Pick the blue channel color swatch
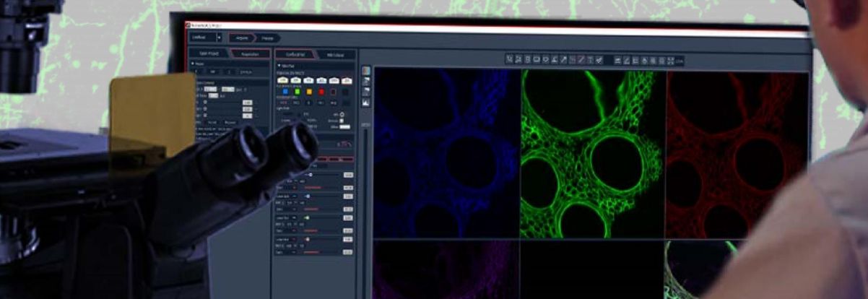Image resolution: width=868 pixels, height=299 pixels. pyautogui.click(x=285, y=92)
